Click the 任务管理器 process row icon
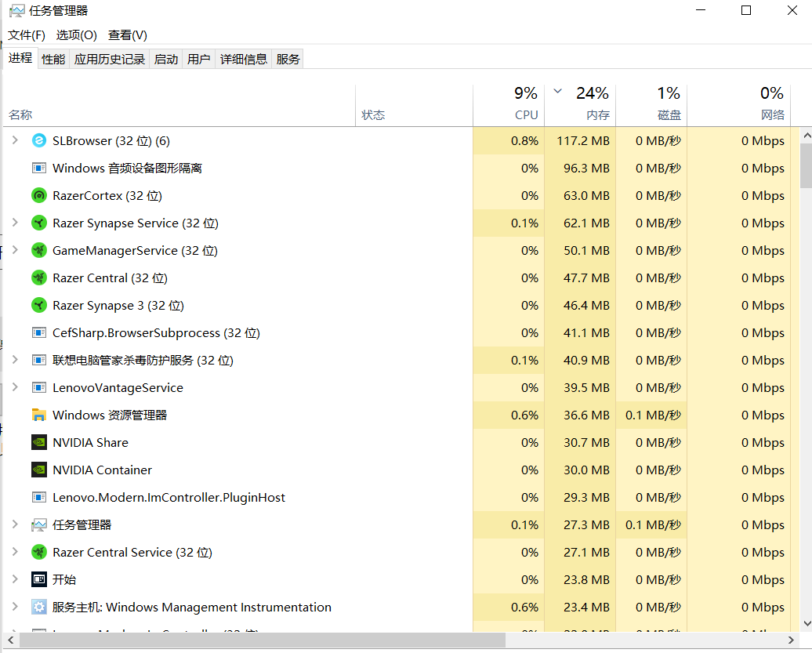Screen dimensions: 812x653 point(39,524)
